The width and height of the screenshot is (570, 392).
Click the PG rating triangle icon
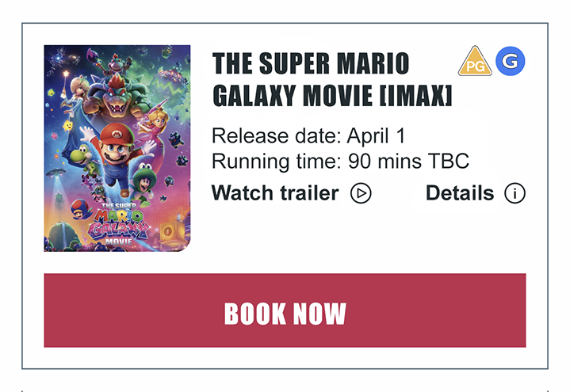[475, 62]
